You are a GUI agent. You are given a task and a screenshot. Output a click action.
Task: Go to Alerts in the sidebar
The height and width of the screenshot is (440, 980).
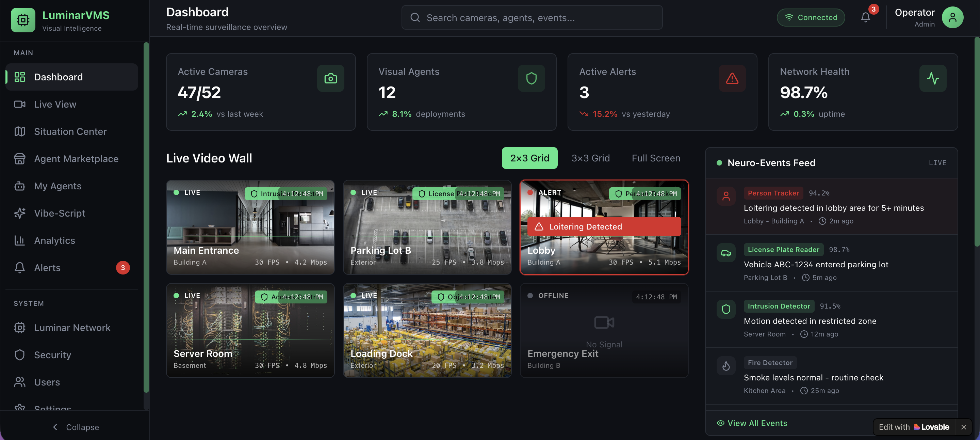pyautogui.click(x=47, y=268)
